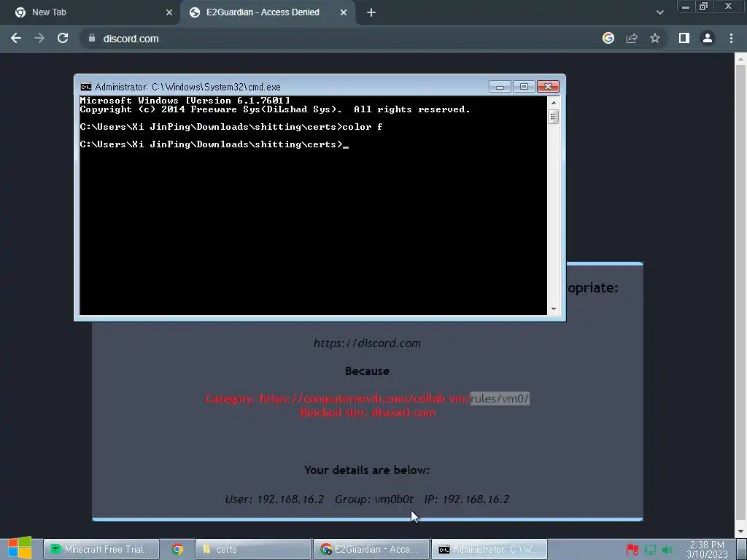This screenshot has width=747, height=560.
Task: Switch to Minecraft Free Trial taskbar item
Action: [x=101, y=549]
